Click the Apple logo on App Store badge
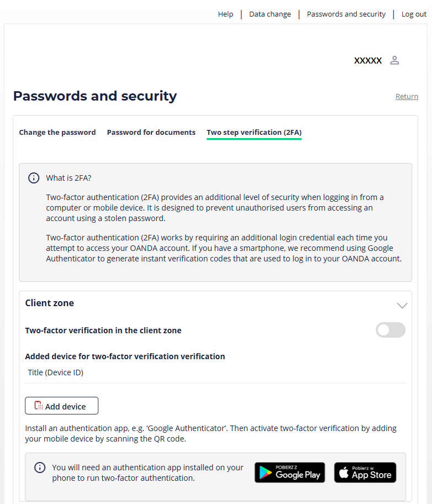 344,472
